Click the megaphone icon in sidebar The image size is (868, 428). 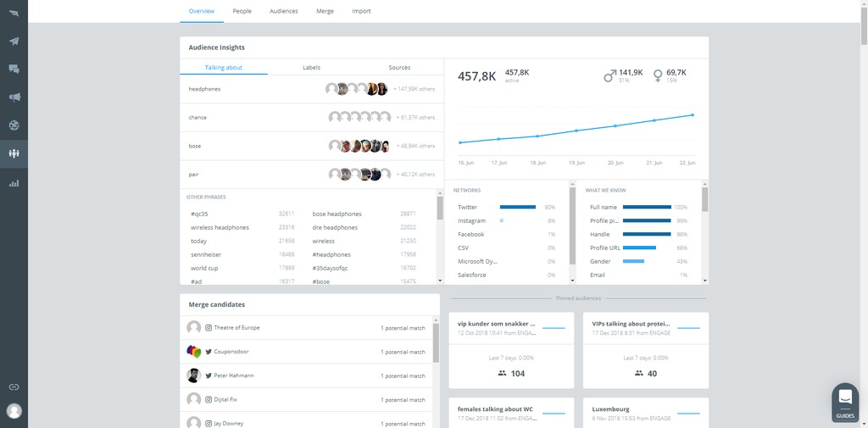pyautogui.click(x=14, y=97)
